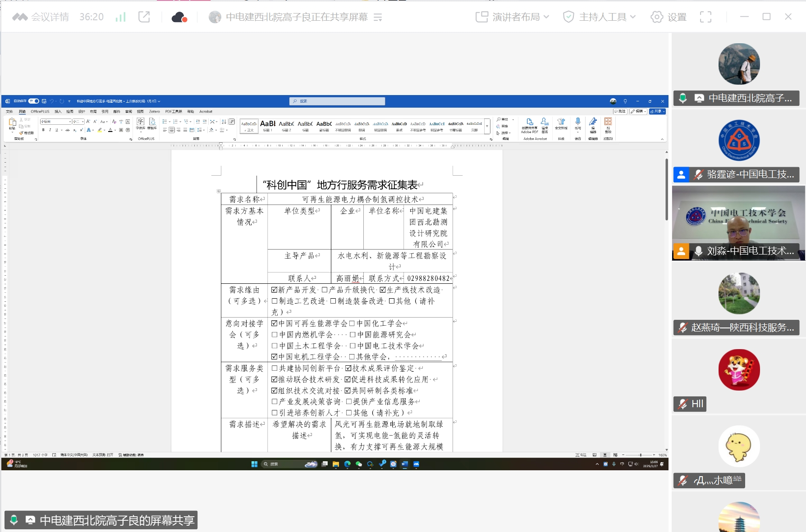Enter full screen mode in meeting
Screen dimensions: 806x532
click(705, 17)
